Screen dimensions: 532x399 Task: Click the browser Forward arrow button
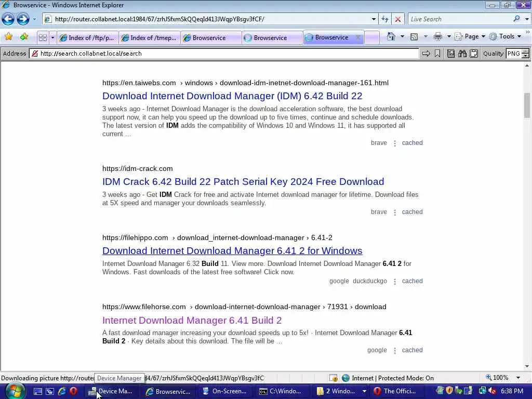(x=23, y=19)
